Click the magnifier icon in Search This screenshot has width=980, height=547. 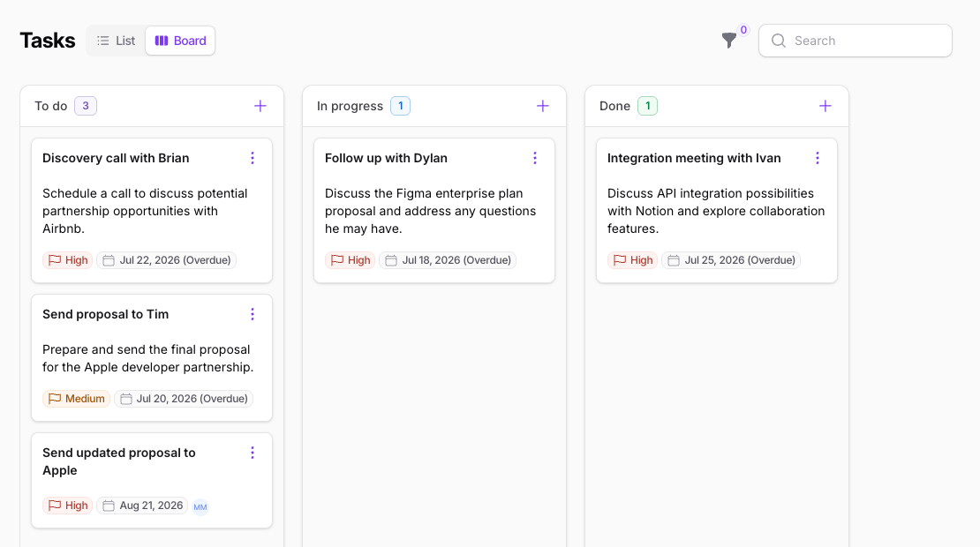pyautogui.click(x=778, y=41)
